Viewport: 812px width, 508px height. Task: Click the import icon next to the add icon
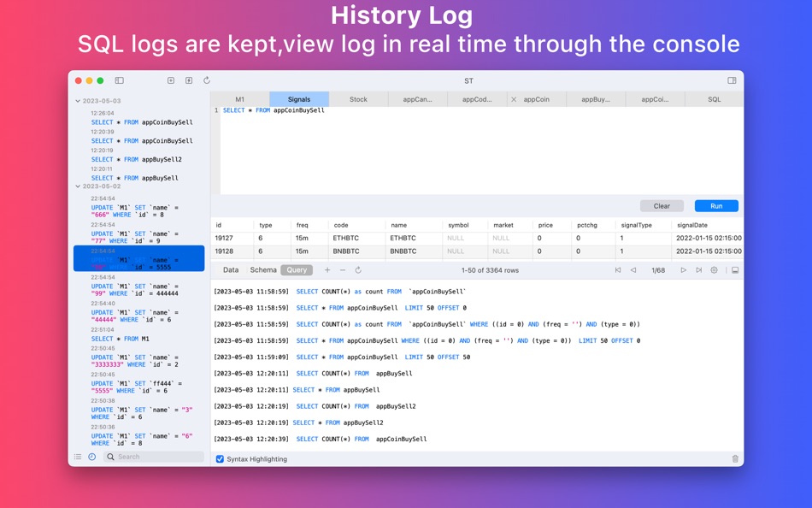click(189, 80)
